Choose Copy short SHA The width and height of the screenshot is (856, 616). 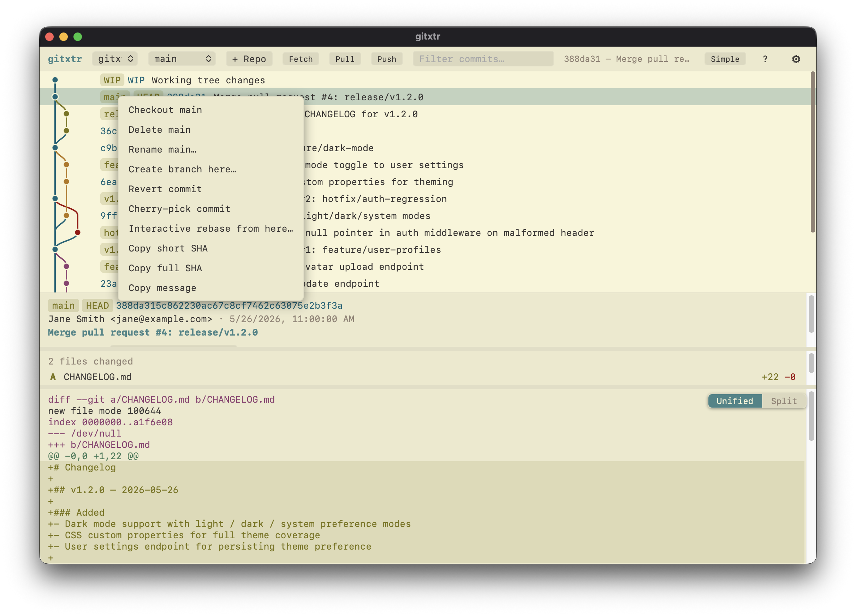pos(210,248)
